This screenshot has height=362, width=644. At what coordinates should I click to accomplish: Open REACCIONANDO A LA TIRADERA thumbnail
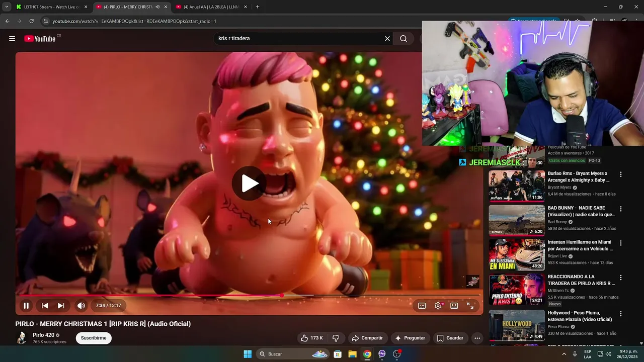click(x=517, y=289)
